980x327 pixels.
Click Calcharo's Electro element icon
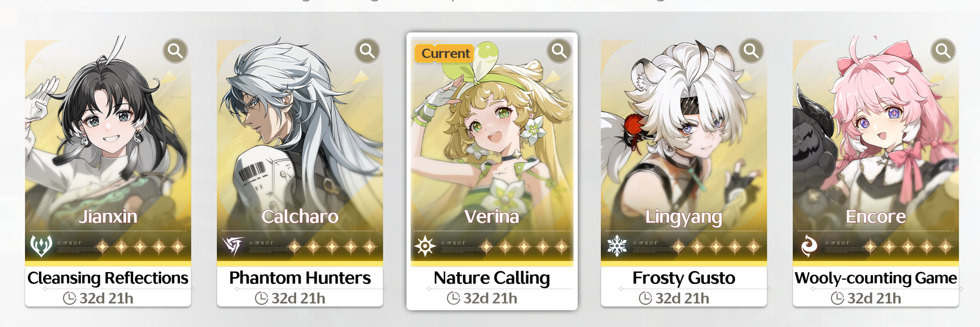tap(233, 246)
